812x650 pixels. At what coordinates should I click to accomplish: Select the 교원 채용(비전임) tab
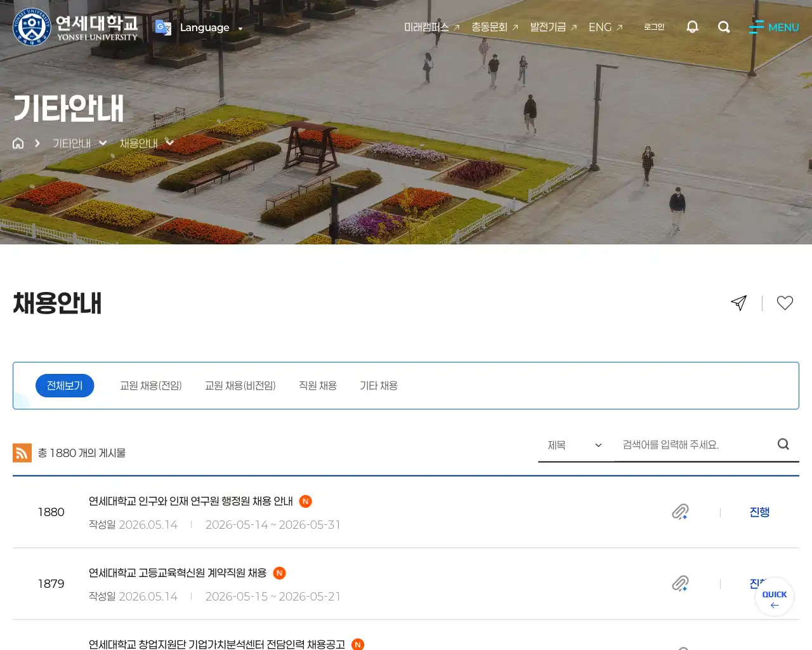[x=240, y=386]
